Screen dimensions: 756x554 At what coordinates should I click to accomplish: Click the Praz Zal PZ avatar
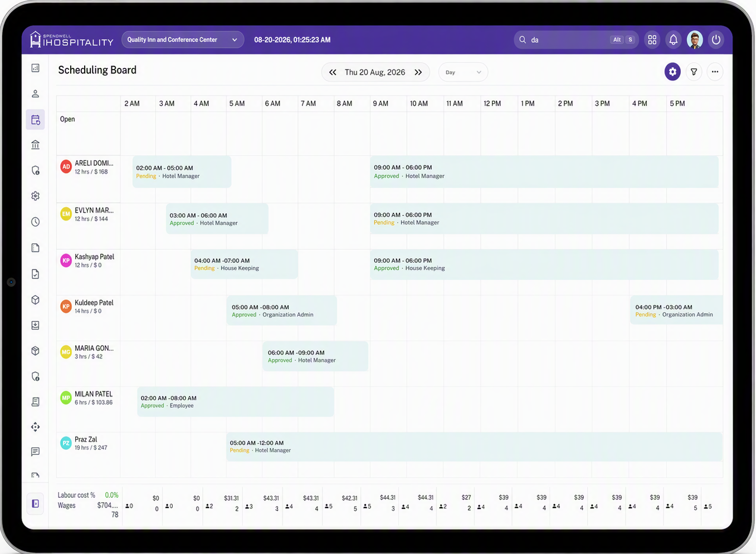tap(66, 443)
